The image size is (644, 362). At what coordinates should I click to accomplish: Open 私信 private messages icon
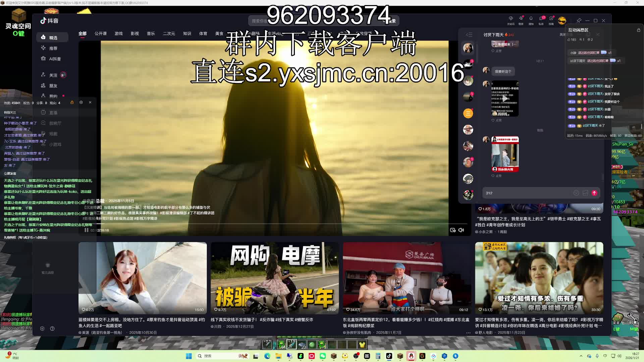point(541,19)
